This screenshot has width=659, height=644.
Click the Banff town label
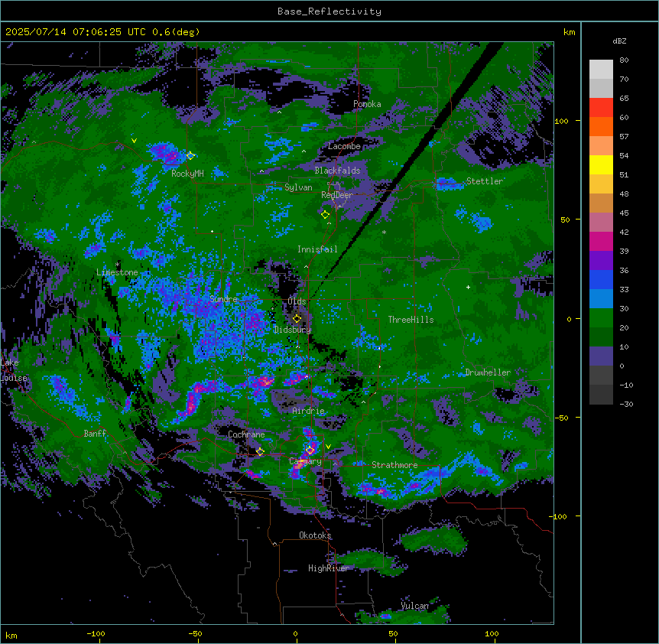95,434
